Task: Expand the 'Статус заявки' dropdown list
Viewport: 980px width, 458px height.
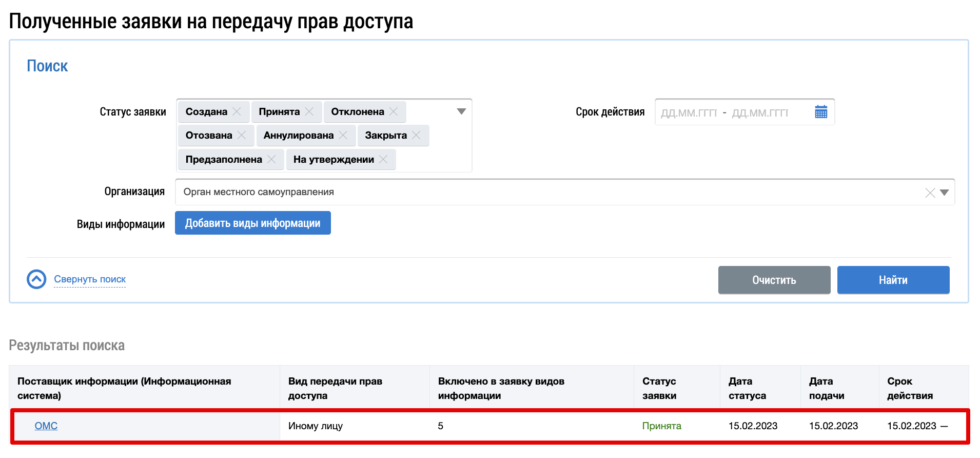Action: (x=461, y=111)
